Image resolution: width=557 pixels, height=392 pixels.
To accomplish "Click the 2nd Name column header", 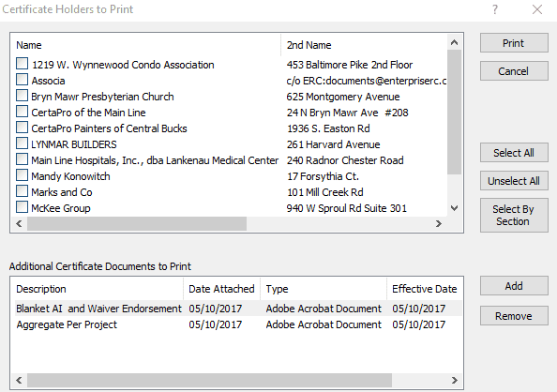I will click(x=364, y=45).
